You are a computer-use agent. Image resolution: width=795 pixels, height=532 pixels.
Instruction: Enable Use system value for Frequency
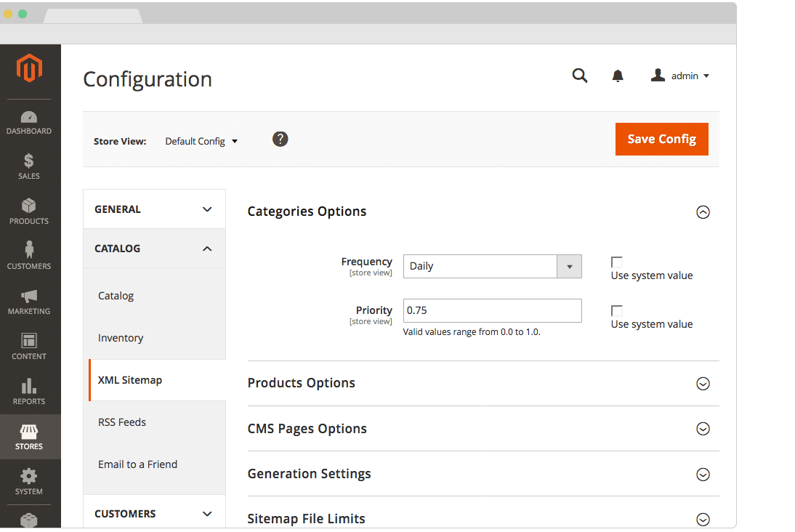617,262
